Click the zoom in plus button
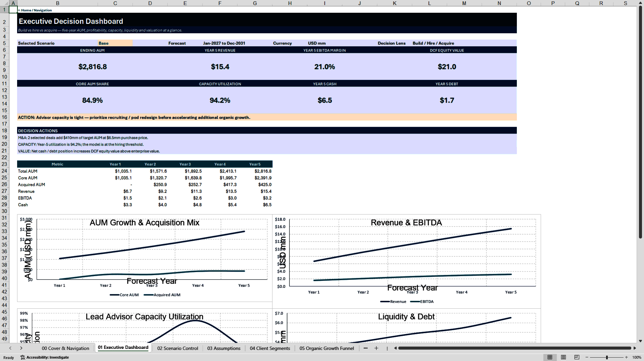This screenshot has width=644, height=361. click(626, 357)
